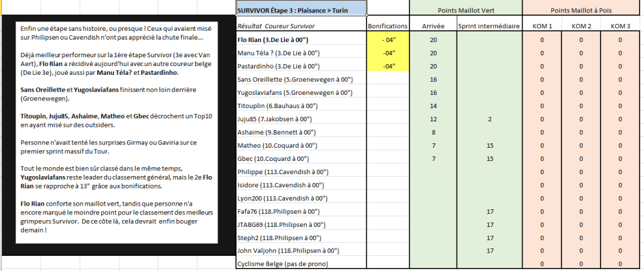Select the KOM 3 column header
The width and height of the screenshot is (644, 271).
620,26
